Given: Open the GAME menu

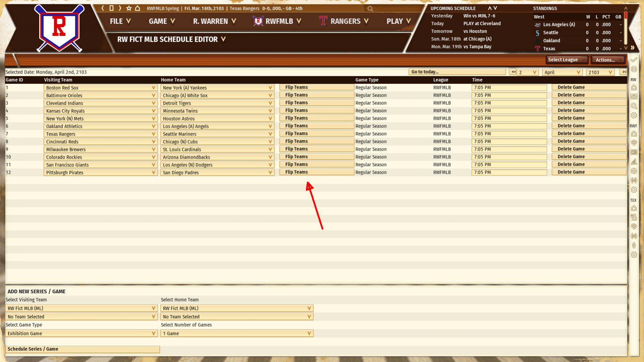Looking at the screenshot, I should (162, 21).
